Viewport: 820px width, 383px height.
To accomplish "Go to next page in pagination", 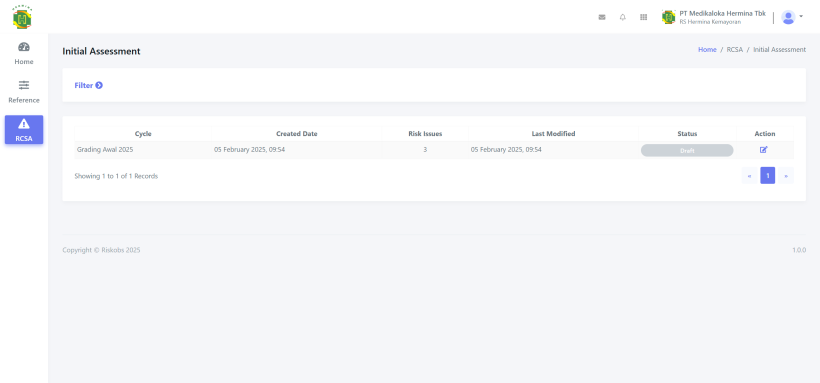I will point(786,176).
